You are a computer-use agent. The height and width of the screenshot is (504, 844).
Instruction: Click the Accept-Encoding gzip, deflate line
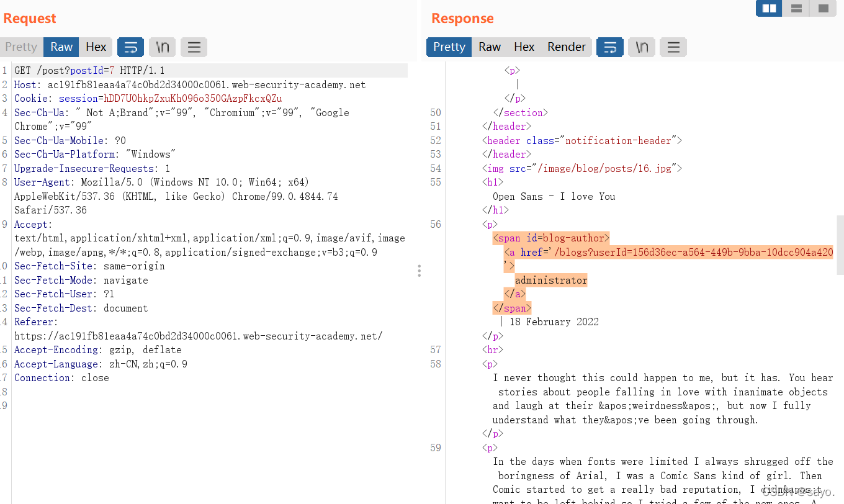click(98, 349)
